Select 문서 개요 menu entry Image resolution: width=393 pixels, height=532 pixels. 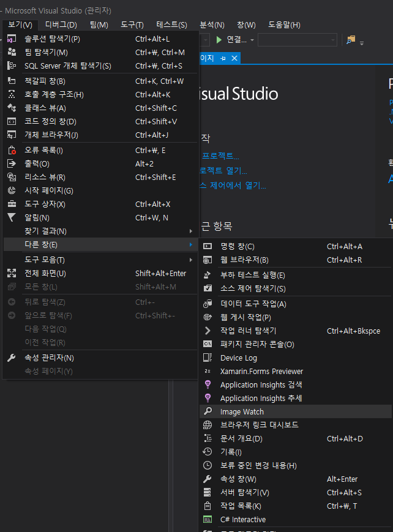point(295,438)
